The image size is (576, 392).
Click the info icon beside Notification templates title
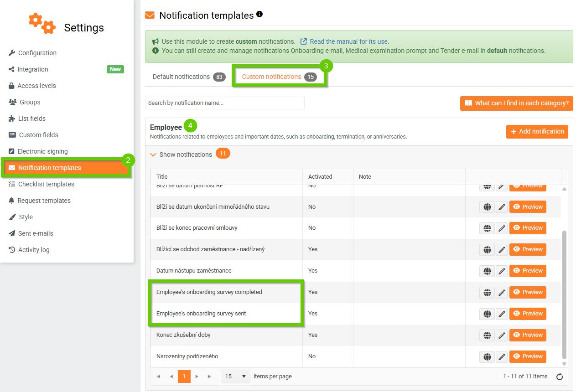point(259,15)
